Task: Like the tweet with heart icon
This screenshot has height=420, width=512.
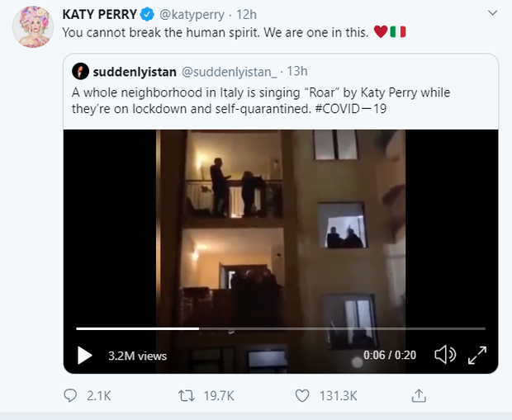Action: point(302,395)
